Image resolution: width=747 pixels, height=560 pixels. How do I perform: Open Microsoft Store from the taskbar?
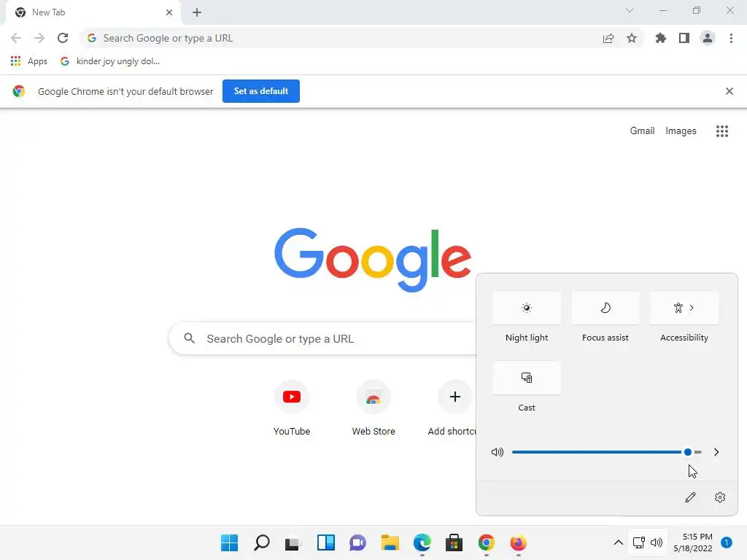(x=454, y=542)
